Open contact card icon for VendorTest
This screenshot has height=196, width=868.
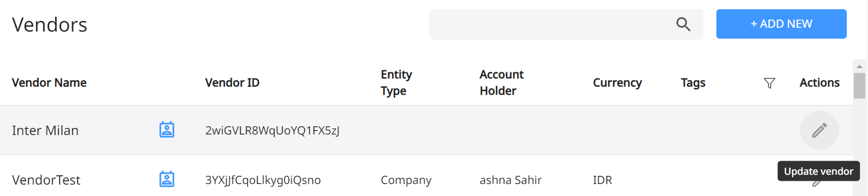pyautogui.click(x=167, y=179)
